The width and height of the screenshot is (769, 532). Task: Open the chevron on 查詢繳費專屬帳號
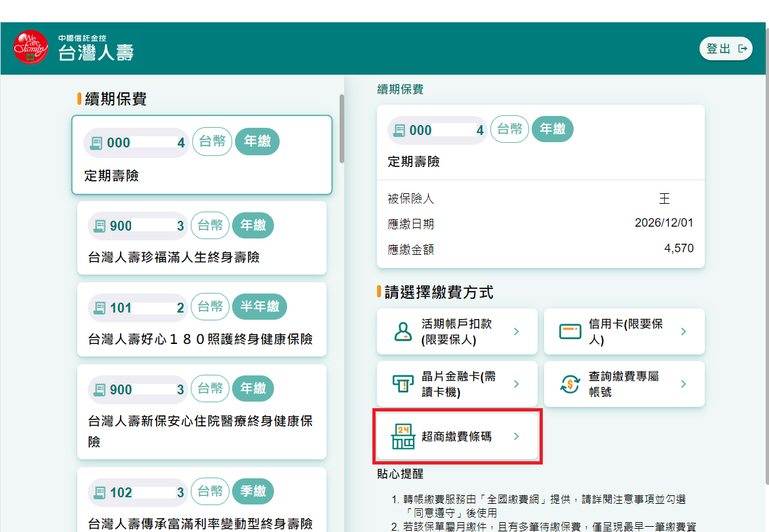tap(684, 384)
